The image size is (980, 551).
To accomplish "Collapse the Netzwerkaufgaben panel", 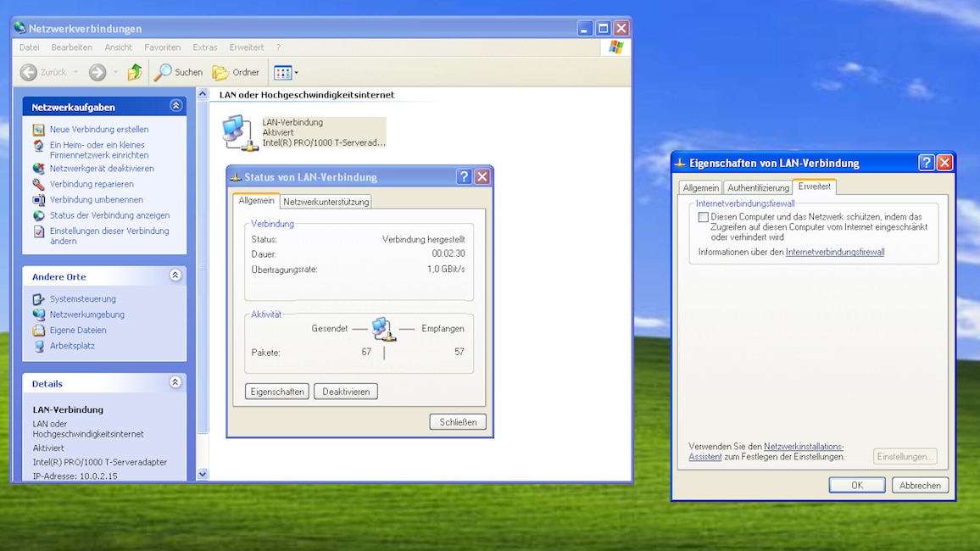I will click(175, 106).
